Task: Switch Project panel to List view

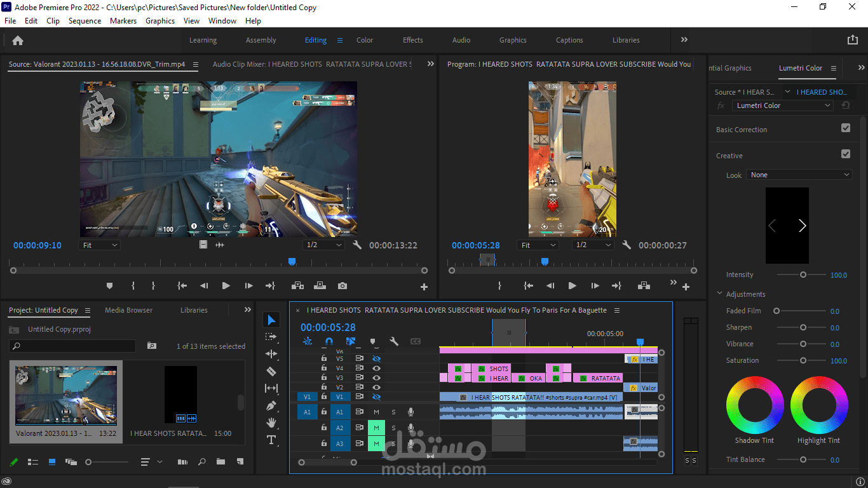Action: (33, 462)
